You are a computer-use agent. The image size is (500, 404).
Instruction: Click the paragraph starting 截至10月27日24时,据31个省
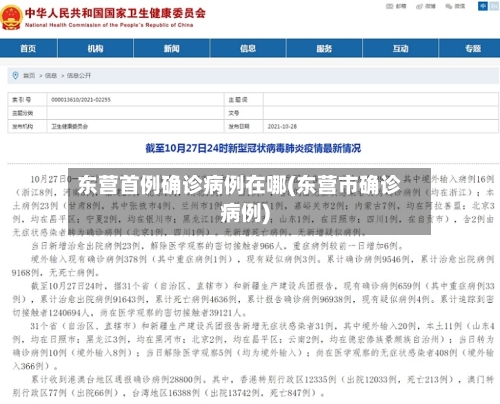coord(253,299)
